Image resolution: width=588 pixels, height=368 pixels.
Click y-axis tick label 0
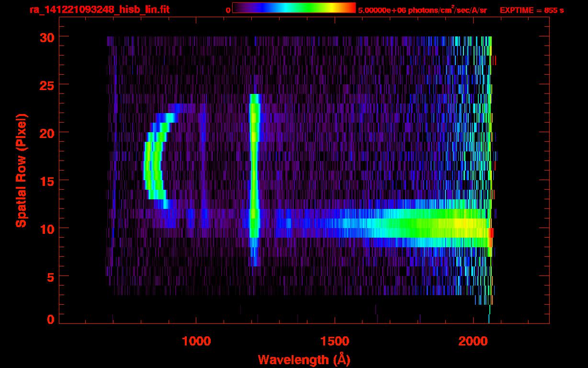(50, 319)
